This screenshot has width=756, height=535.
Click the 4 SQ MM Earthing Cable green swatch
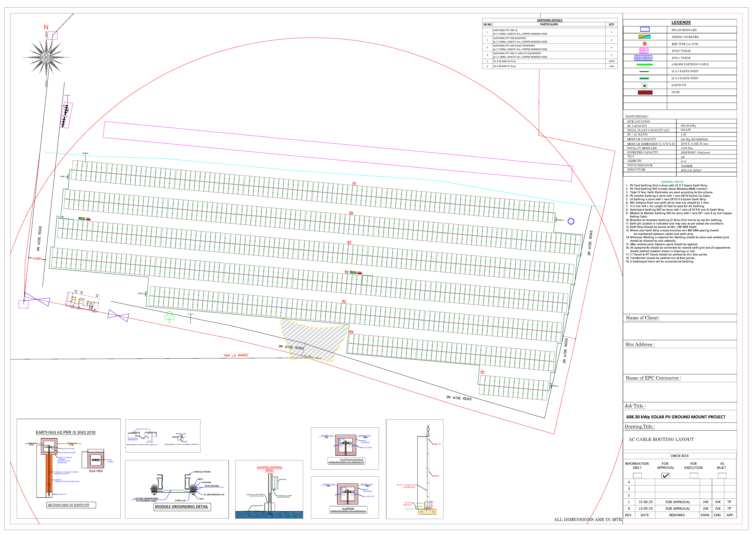pyautogui.click(x=644, y=65)
